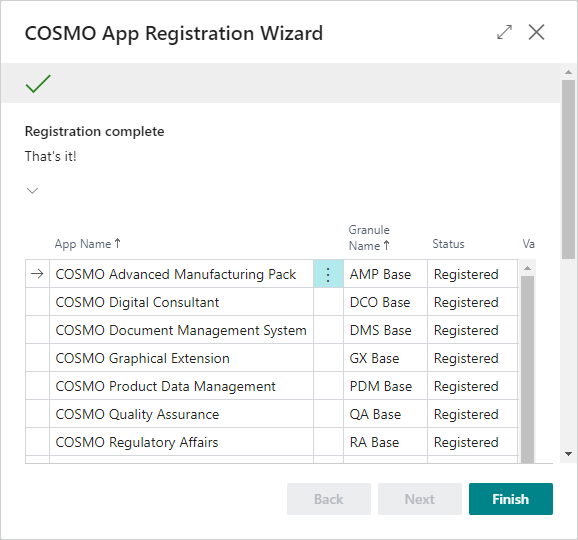Click the Back button

pos(329,499)
